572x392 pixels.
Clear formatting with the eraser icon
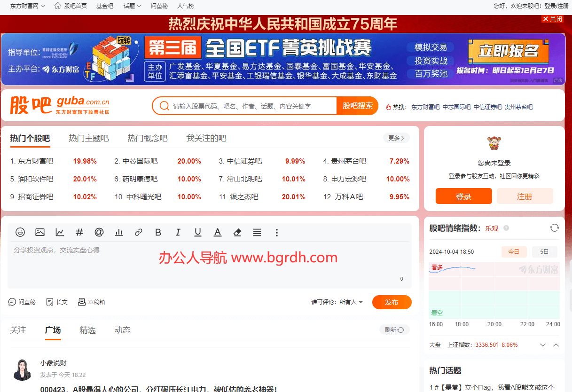click(237, 232)
